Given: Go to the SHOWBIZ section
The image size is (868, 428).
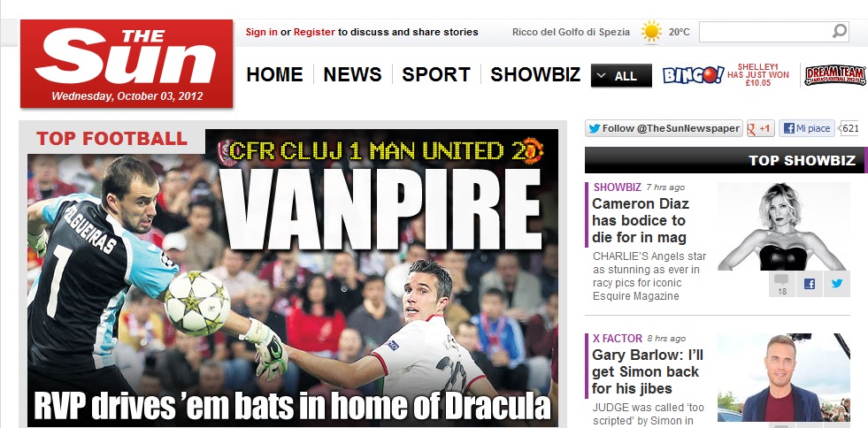Looking at the screenshot, I should (x=535, y=74).
